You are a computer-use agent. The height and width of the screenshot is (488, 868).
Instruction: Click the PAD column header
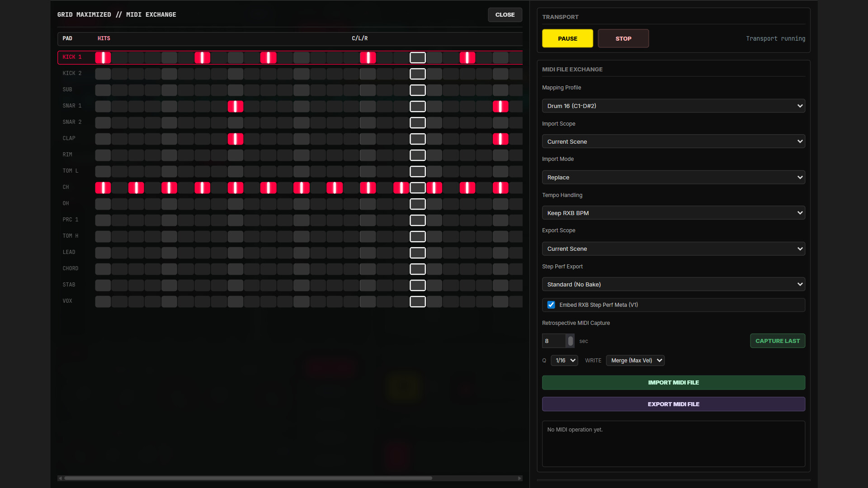[67, 38]
